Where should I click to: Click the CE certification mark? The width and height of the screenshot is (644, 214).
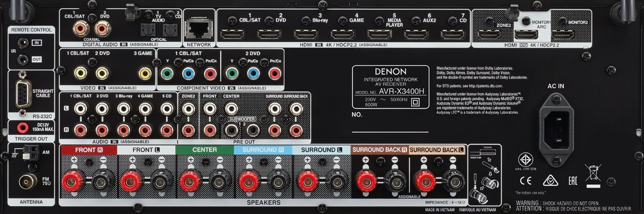[525, 180]
